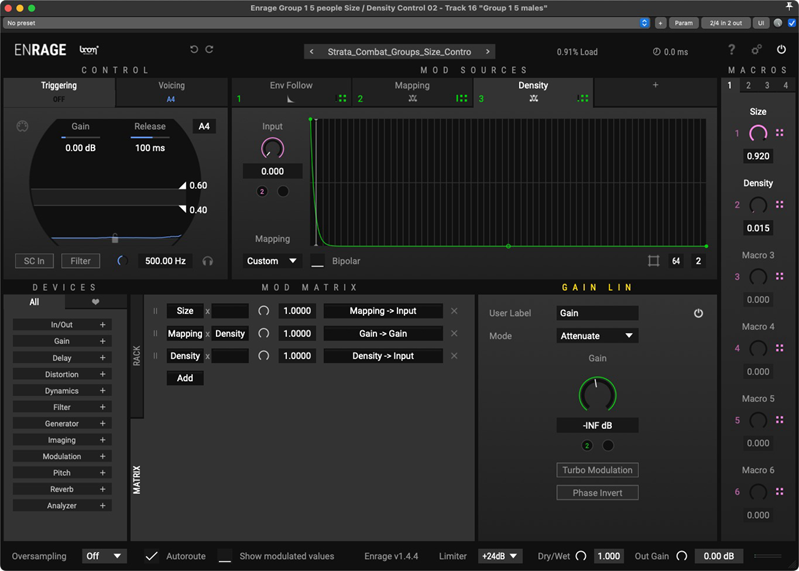Open the help question mark icon
The height and width of the screenshot is (571, 799).
pyautogui.click(x=731, y=50)
